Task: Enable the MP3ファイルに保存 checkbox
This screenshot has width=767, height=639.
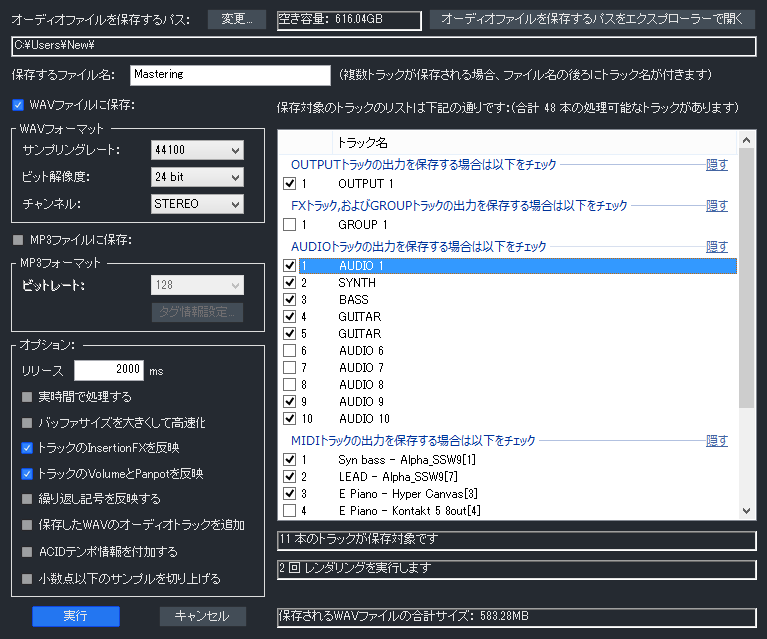Action: [x=18, y=240]
